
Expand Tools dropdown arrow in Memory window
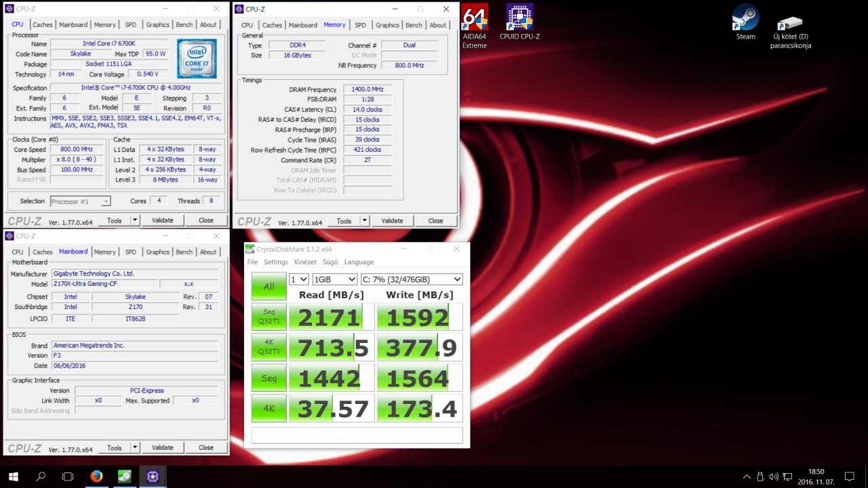point(364,221)
